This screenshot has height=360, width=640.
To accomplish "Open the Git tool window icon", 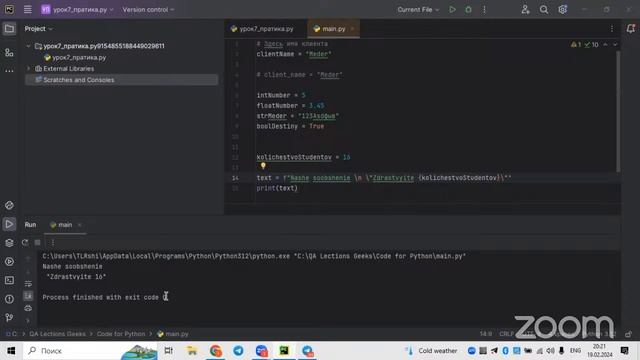I will 9,318.
